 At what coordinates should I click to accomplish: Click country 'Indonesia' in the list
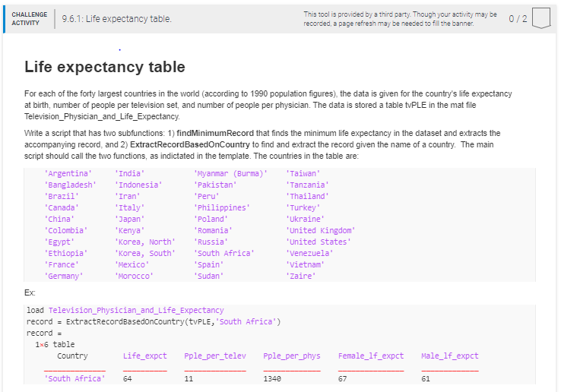coord(138,185)
